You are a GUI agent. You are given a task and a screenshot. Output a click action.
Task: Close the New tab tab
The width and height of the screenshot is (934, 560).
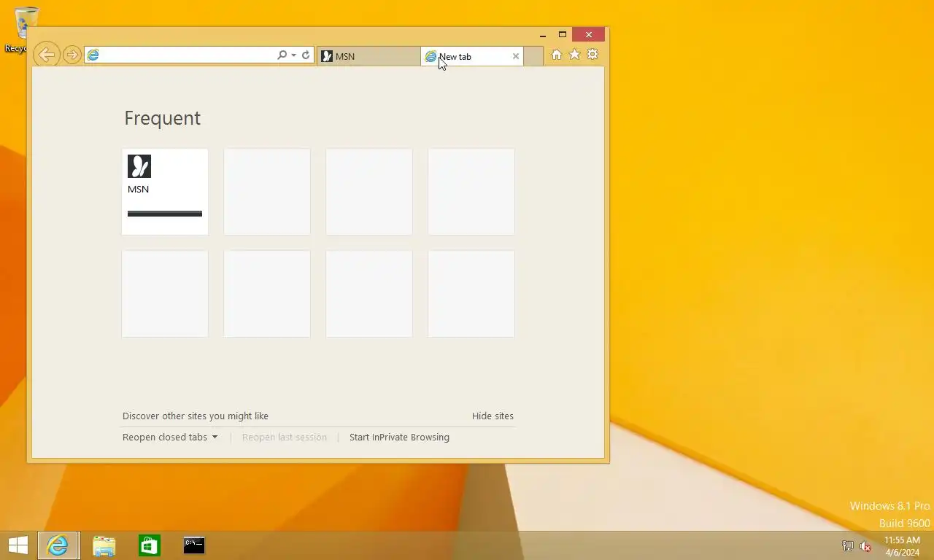[516, 56]
